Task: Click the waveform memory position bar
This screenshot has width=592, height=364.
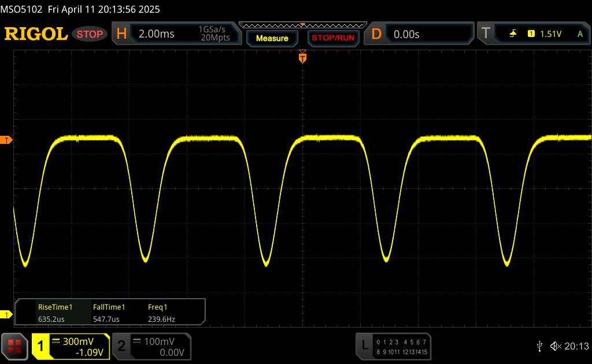Action: [x=303, y=25]
